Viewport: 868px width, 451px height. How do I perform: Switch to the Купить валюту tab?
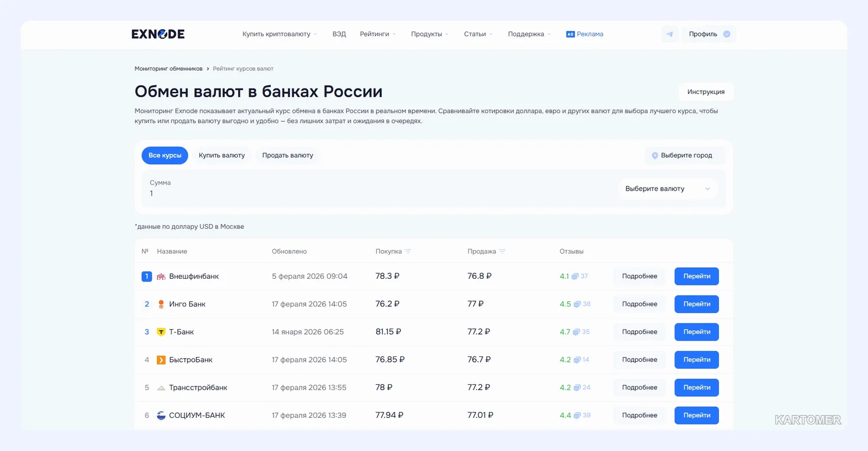coord(221,155)
